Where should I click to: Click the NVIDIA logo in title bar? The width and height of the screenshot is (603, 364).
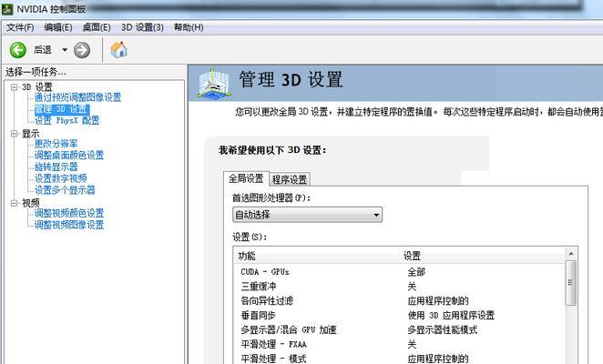(7, 9)
